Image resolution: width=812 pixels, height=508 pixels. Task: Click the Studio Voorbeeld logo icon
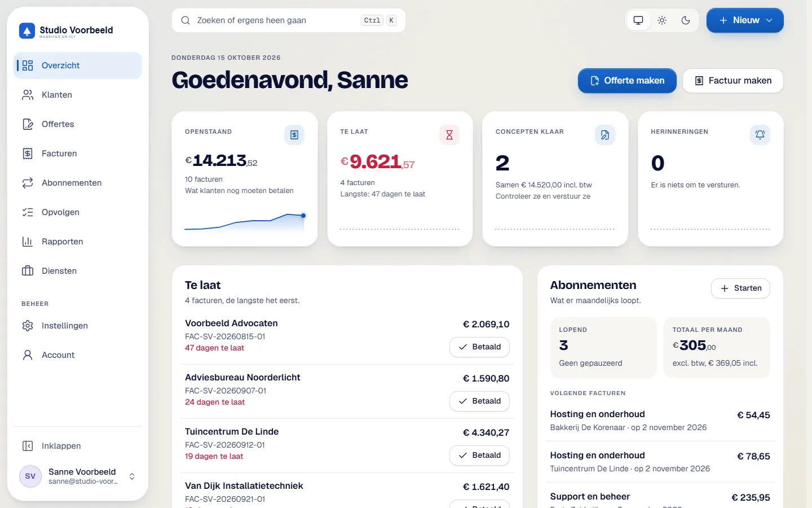pos(27,30)
